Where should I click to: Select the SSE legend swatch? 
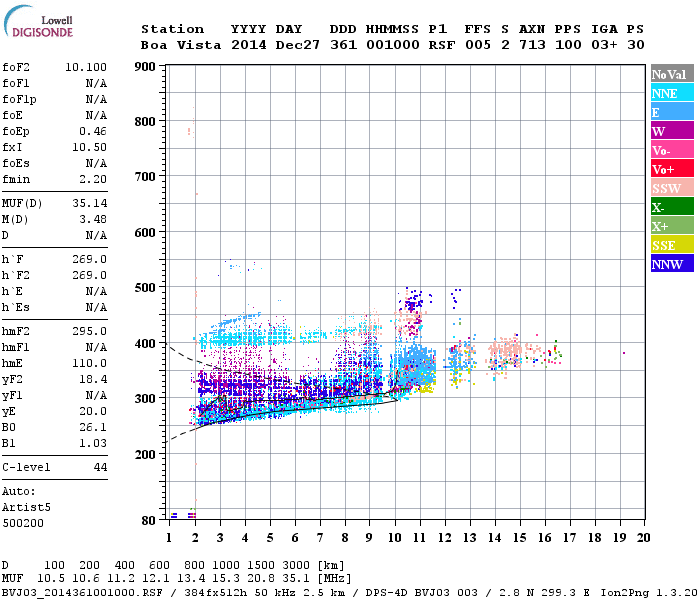click(672, 245)
